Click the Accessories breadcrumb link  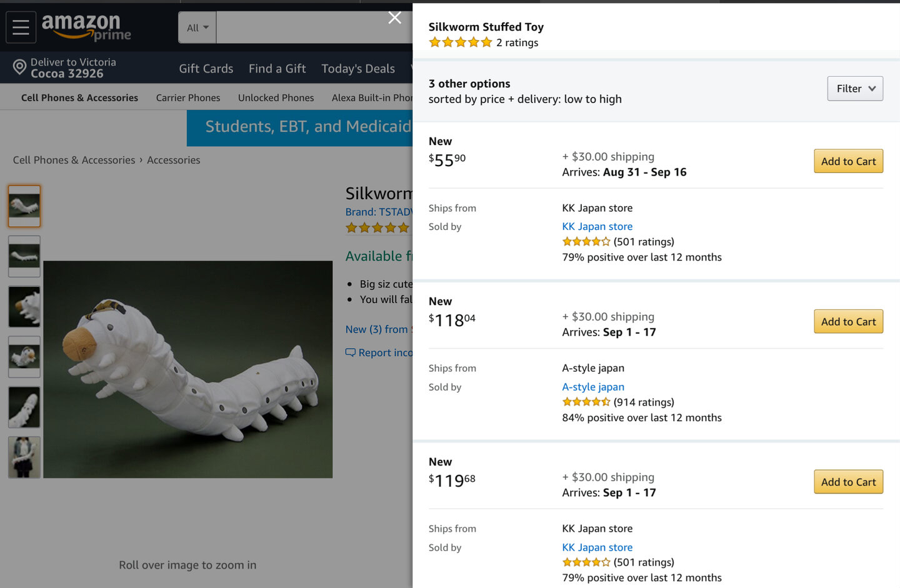174,160
